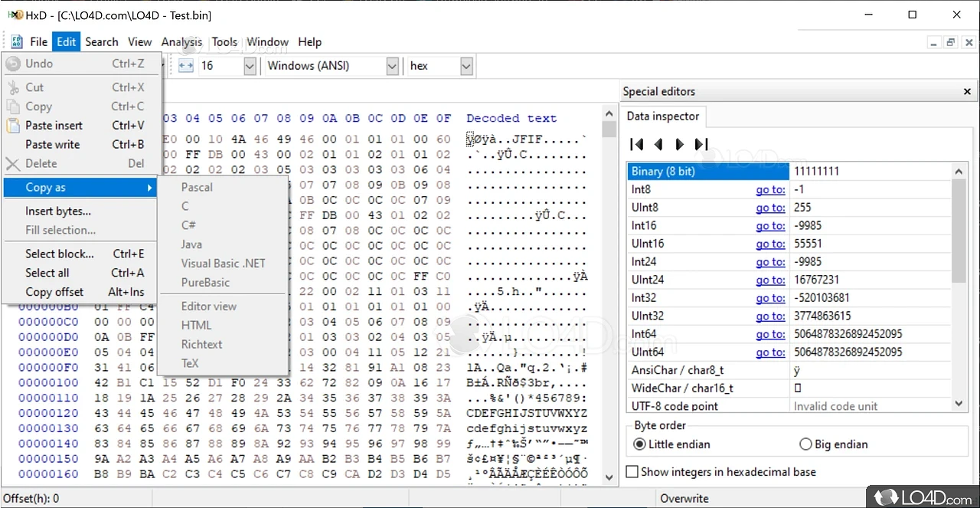Click the offset row 00000100
This screenshot has height=508, width=980.
(x=48, y=382)
